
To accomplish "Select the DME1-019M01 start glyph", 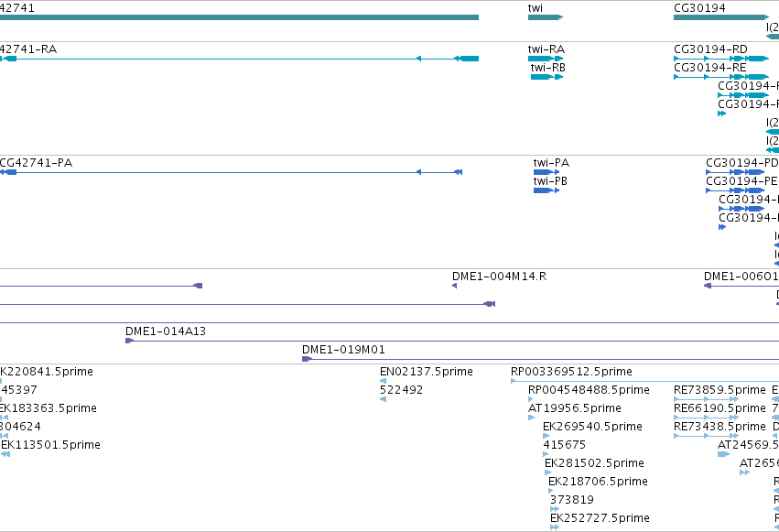I will click(x=307, y=359).
